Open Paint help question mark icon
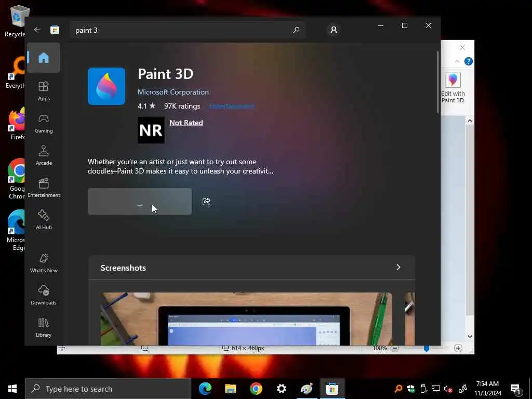The image size is (532, 399). [469, 61]
